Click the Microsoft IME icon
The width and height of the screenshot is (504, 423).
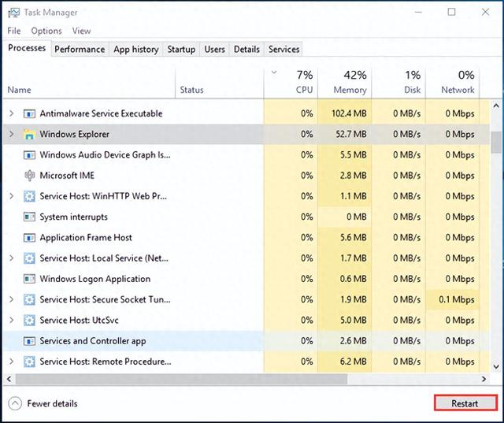tap(29, 176)
